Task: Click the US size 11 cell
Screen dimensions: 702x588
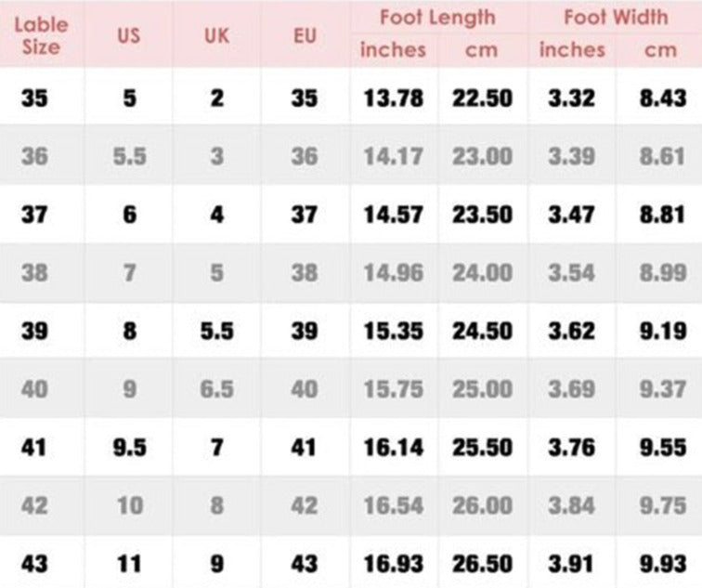Action: click(x=129, y=564)
